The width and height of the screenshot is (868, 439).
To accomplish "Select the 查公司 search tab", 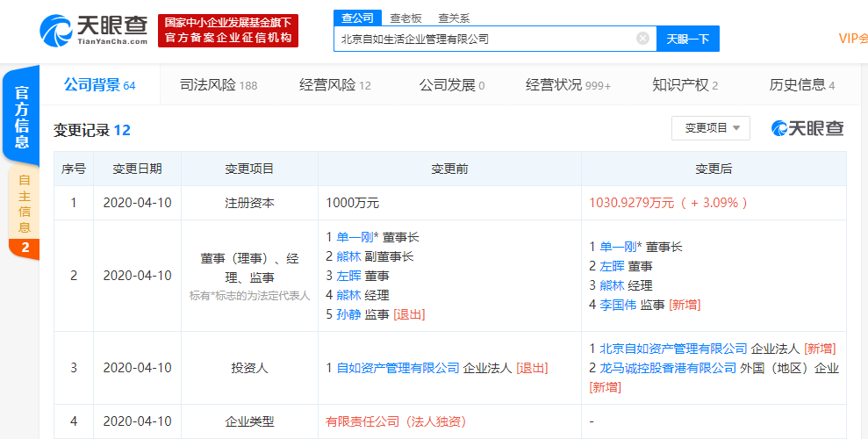I will tap(357, 18).
